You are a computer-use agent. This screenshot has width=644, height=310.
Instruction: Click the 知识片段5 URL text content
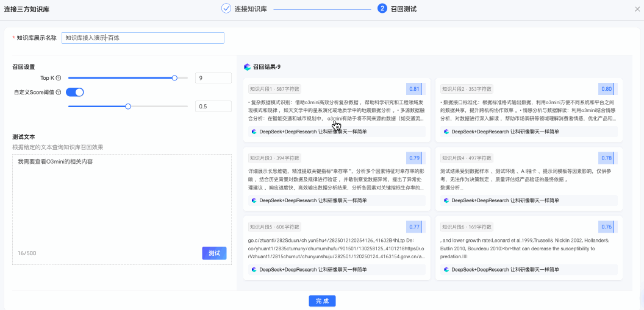(337, 248)
